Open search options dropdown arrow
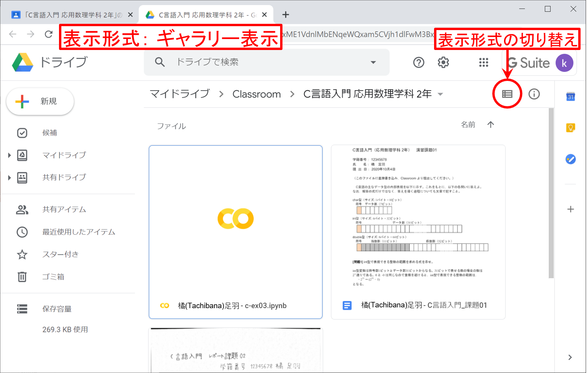588x373 pixels. click(x=373, y=62)
